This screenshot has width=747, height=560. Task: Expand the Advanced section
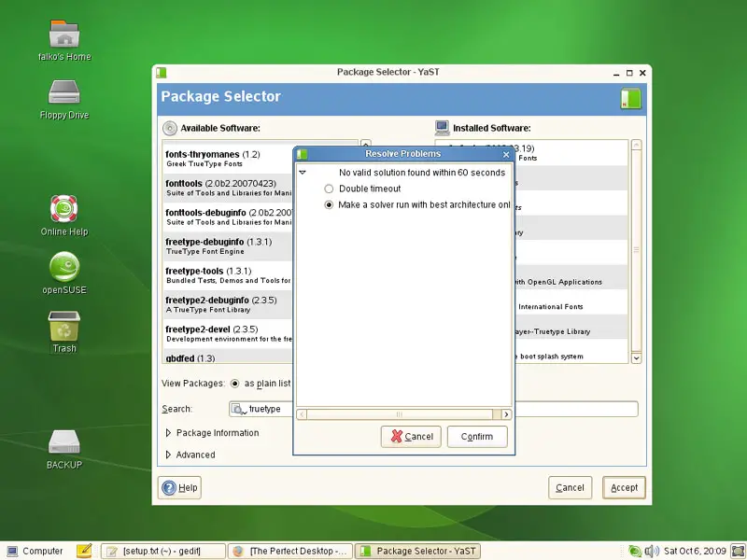pos(168,455)
